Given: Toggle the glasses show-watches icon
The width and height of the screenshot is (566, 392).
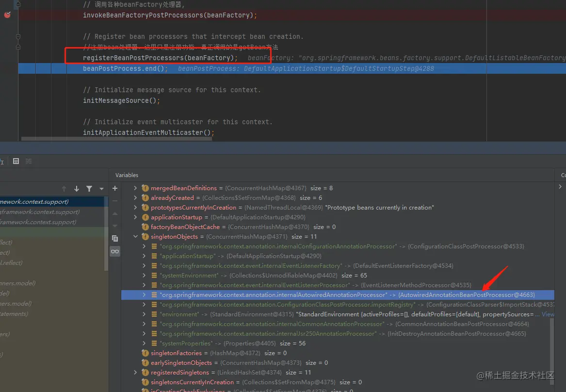Looking at the screenshot, I should pyautogui.click(x=115, y=251).
